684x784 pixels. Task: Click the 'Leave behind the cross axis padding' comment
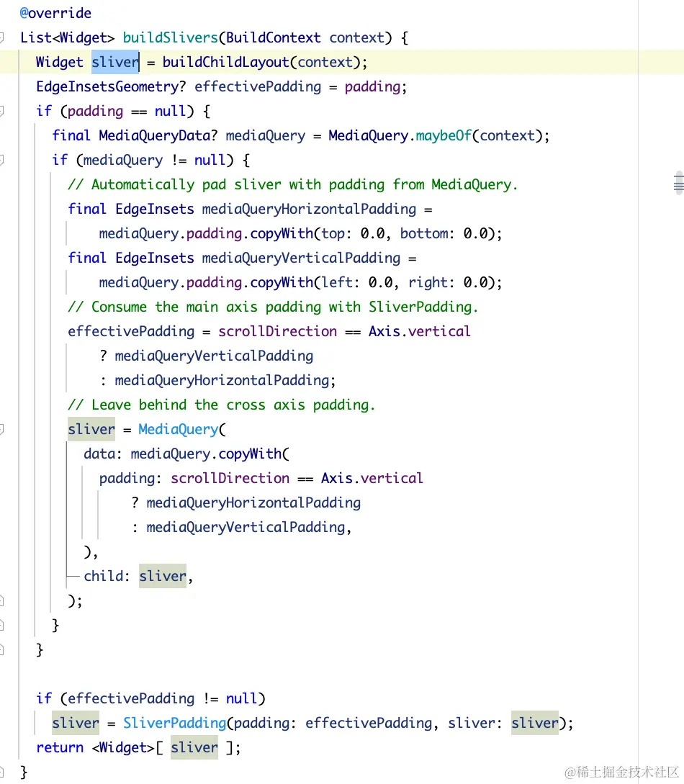222,405
